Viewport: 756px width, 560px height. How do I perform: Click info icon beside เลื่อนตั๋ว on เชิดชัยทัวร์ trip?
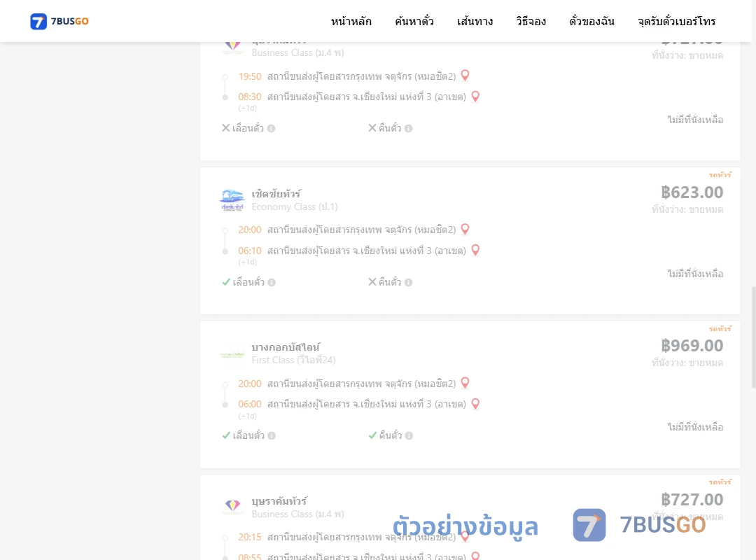click(x=272, y=282)
